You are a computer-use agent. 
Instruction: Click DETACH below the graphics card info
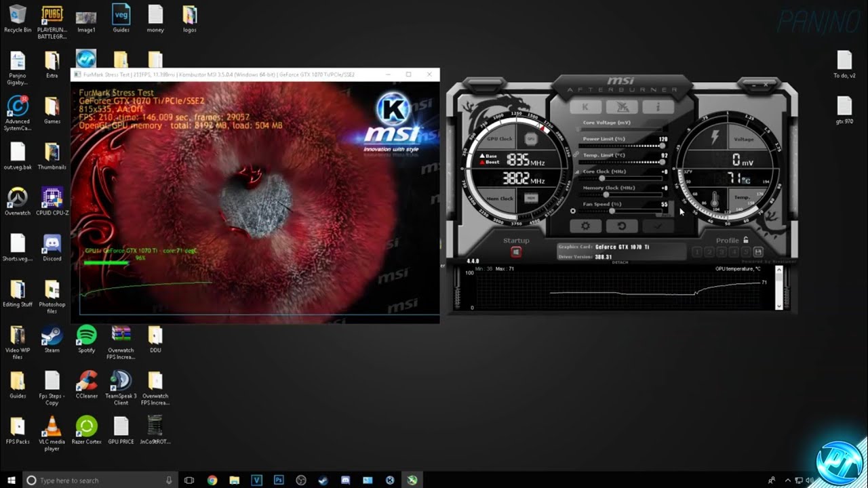pyautogui.click(x=620, y=262)
